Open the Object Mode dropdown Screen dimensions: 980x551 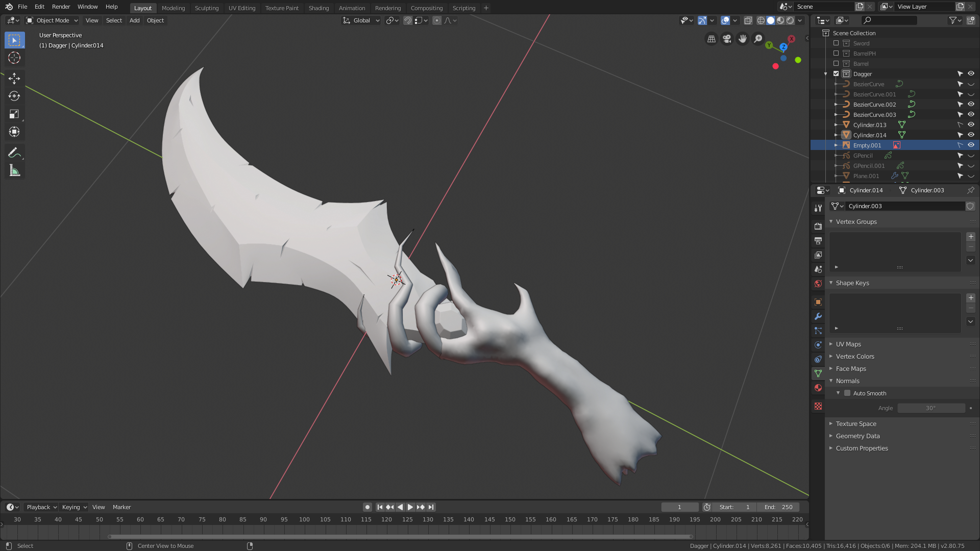52,20
